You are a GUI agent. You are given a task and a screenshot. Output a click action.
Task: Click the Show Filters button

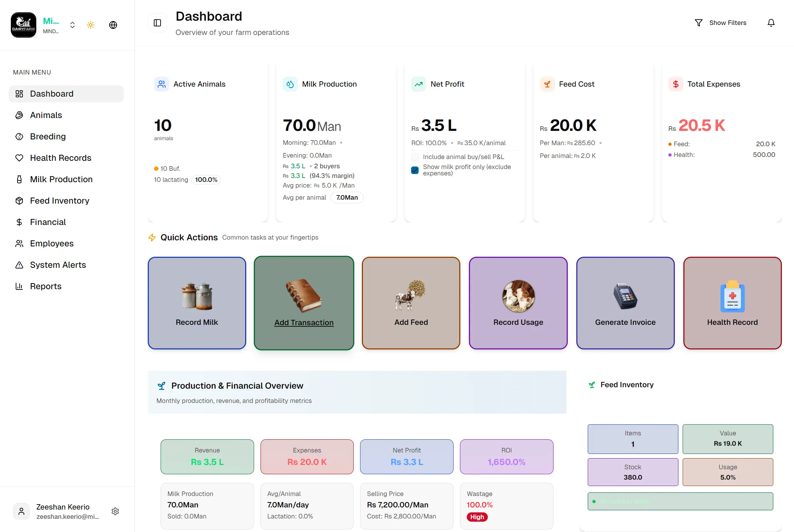pos(721,23)
